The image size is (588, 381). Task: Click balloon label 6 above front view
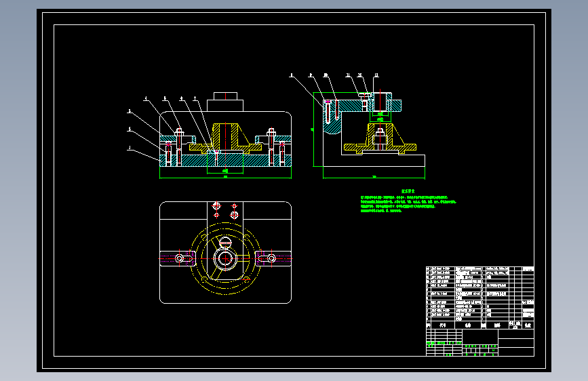pyautogui.click(x=182, y=98)
